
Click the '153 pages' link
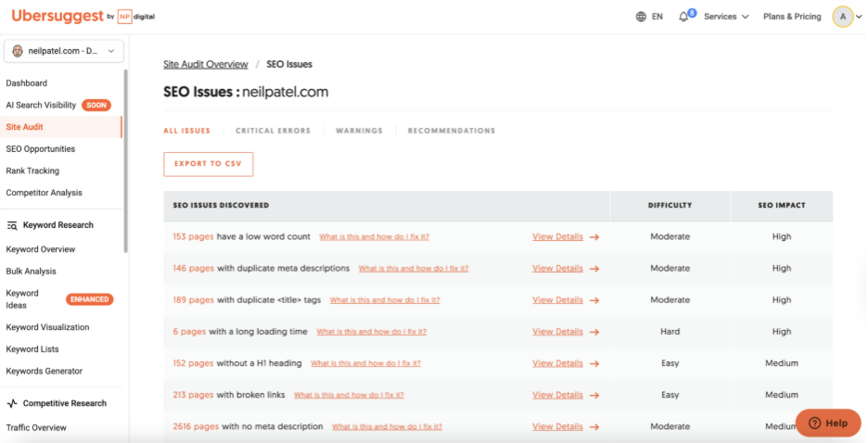(193, 236)
